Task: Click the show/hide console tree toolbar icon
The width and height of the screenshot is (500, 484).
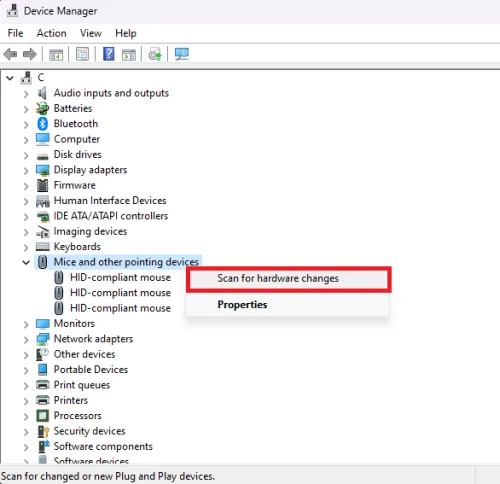Action: (56, 54)
